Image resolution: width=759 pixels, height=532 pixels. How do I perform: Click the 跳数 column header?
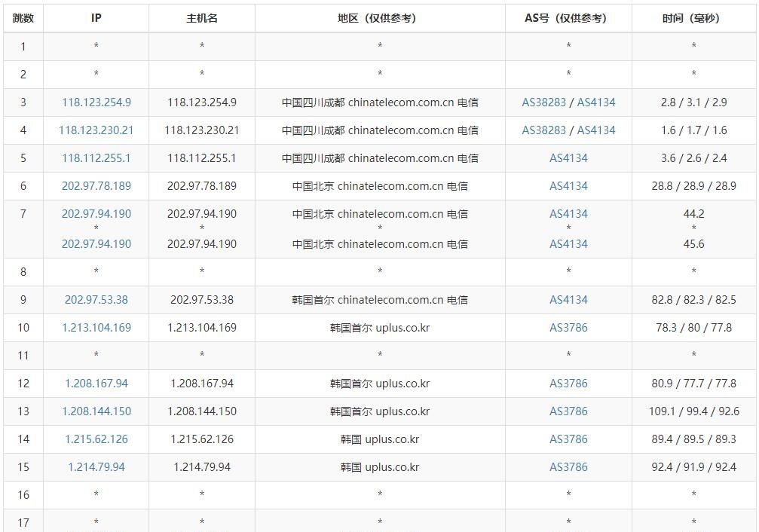coord(23,18)
